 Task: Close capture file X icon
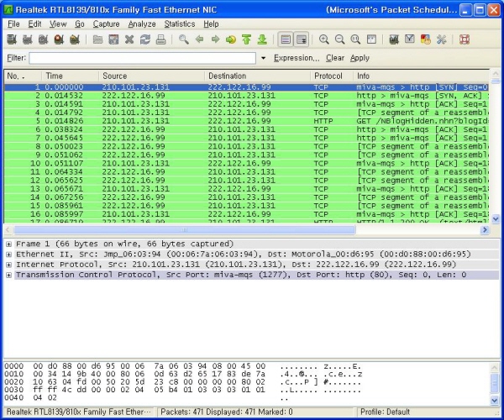tap(129, 39)
